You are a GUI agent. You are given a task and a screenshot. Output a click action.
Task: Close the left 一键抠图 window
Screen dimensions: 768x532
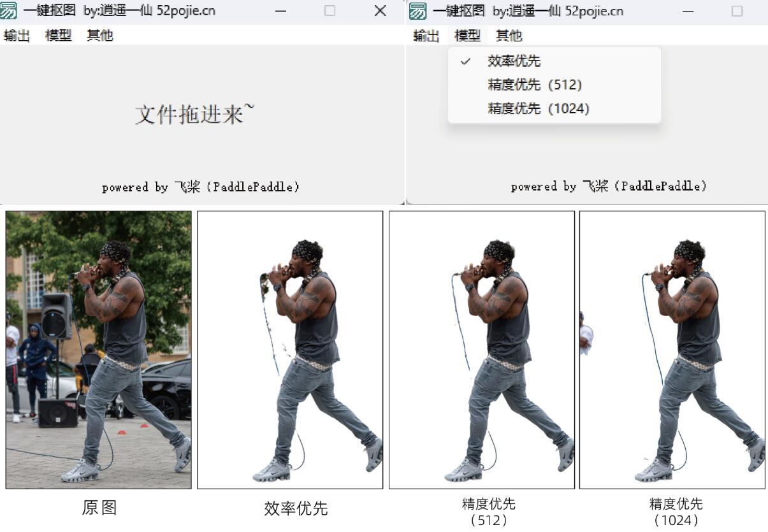tap(380, 11)
